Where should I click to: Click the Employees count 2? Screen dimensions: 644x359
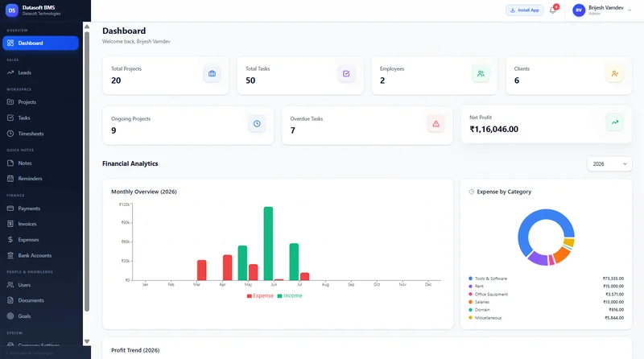pyautogui.click(x=382, y=80)
